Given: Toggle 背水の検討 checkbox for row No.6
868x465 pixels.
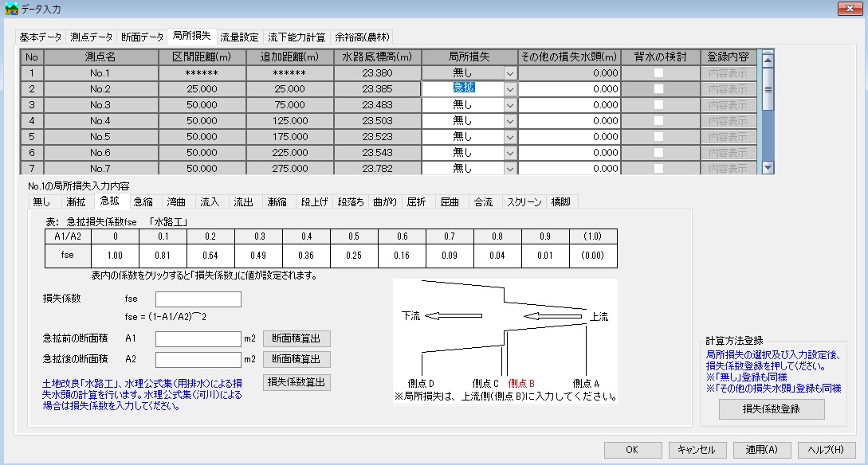Looking at the screenshot, I should 658,153.
